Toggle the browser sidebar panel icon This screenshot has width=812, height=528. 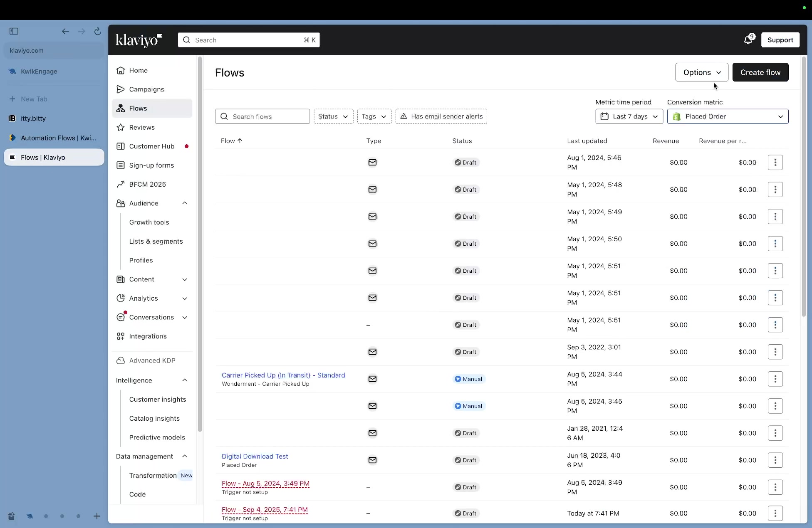[x=14, y=31]
